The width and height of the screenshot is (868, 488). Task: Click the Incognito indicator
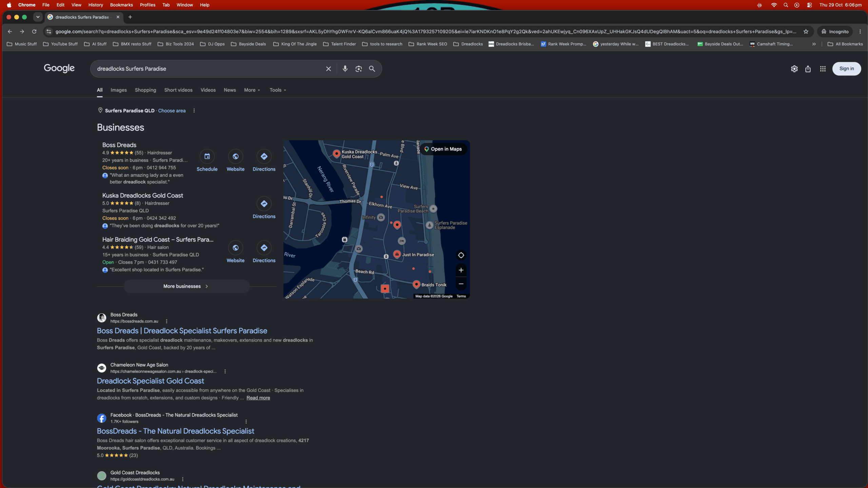pos(835,32)
